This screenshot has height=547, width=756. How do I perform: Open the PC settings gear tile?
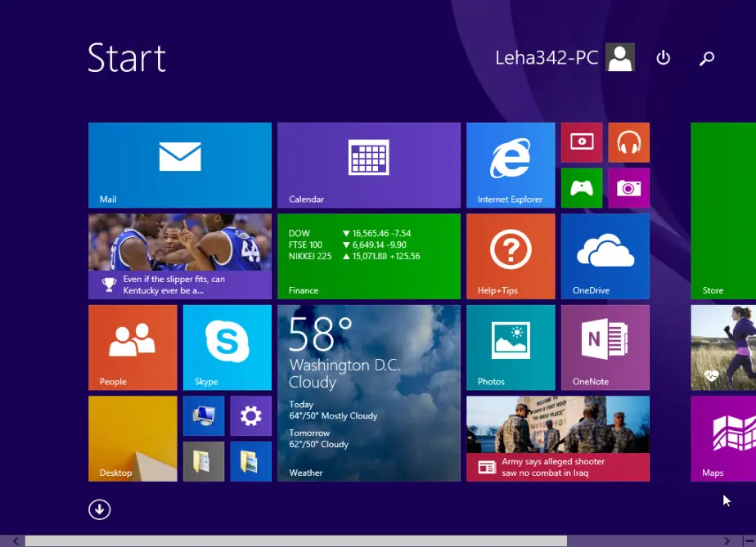250,416
